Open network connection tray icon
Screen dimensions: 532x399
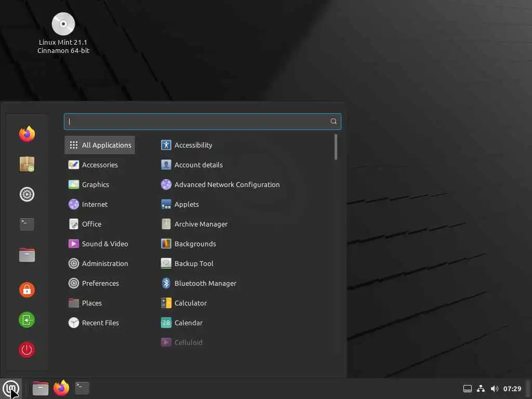(x=481, y=389)
